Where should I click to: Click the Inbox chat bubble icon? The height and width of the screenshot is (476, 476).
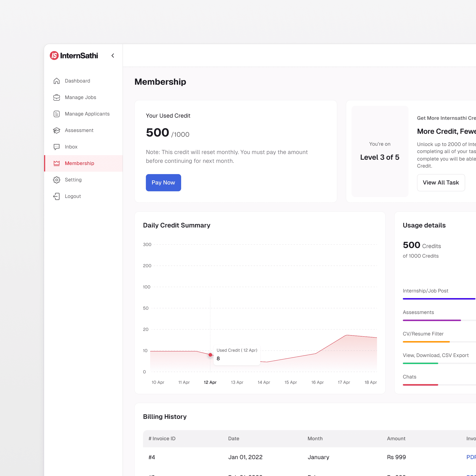coord(57,147)
